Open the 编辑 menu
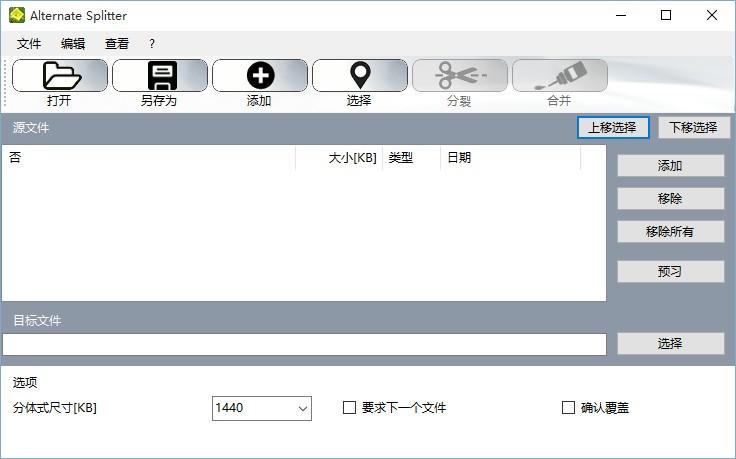The height and width of the screenshot is (459, 736). (73, 44)
